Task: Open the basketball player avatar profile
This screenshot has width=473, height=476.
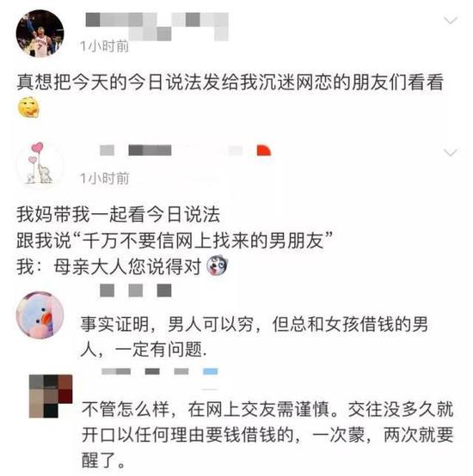Action: point(40,34)
